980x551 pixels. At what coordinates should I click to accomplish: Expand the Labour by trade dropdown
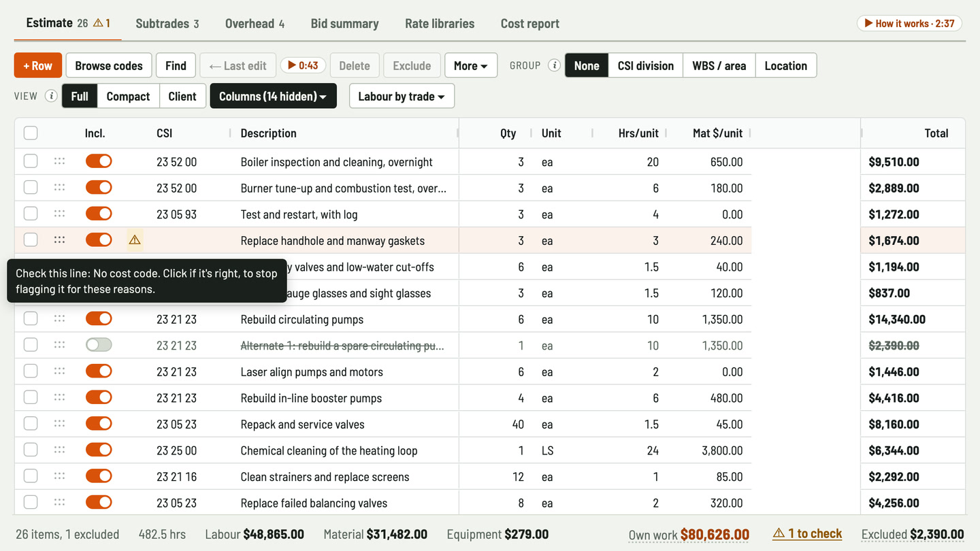coord(402,96)
